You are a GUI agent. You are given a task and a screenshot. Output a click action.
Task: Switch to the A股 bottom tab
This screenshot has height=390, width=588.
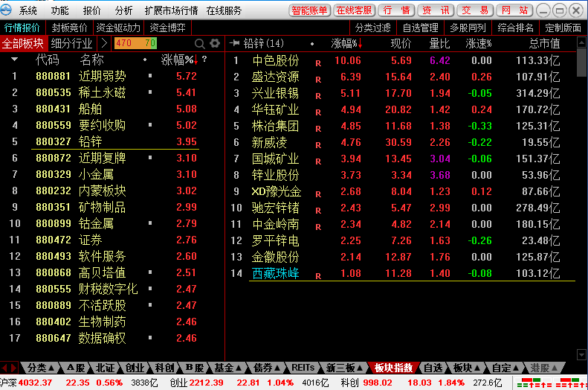coord(76,368)
